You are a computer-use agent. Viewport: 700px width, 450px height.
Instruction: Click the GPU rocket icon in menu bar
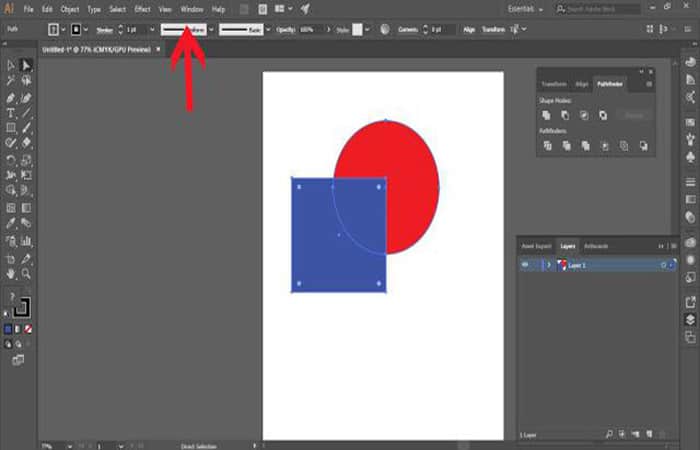tap(305, 9)
